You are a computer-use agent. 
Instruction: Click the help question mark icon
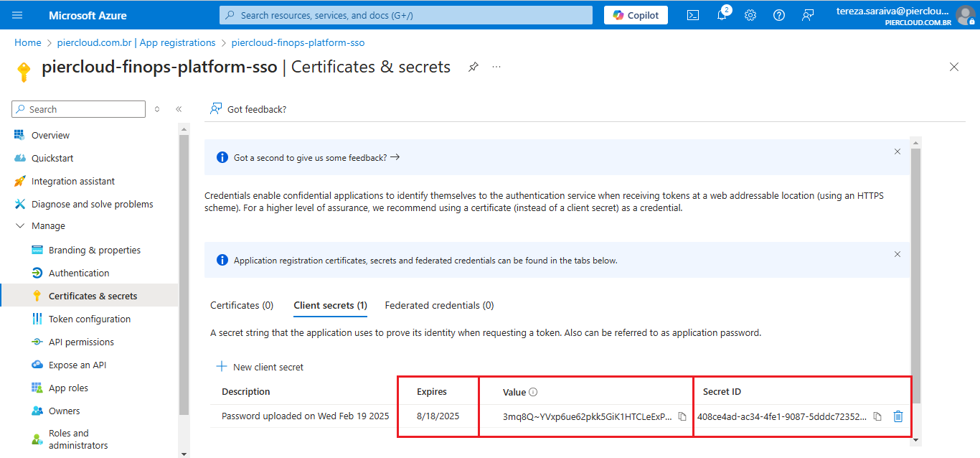pyautogui.click(x=779, y=15)
